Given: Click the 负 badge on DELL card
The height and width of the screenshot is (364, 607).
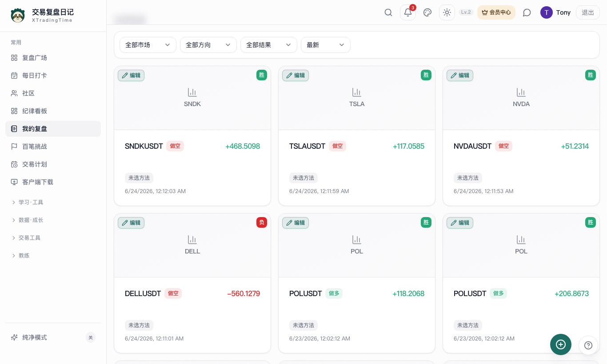Looking at the screenshot, I should point(262,222).
